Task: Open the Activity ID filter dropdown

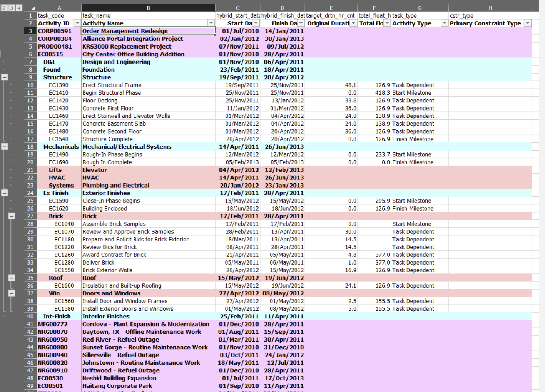Action: point(77,23)
